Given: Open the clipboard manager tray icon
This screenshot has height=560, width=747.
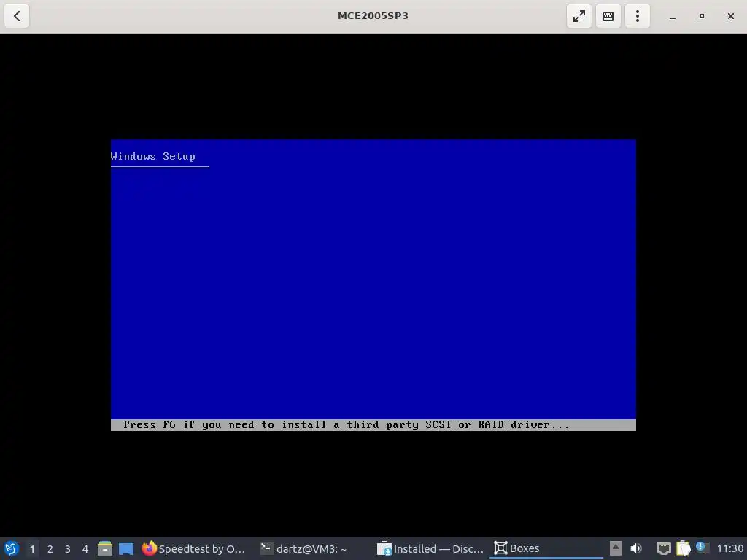Looking at the screenshot, I should coord(683,548).
